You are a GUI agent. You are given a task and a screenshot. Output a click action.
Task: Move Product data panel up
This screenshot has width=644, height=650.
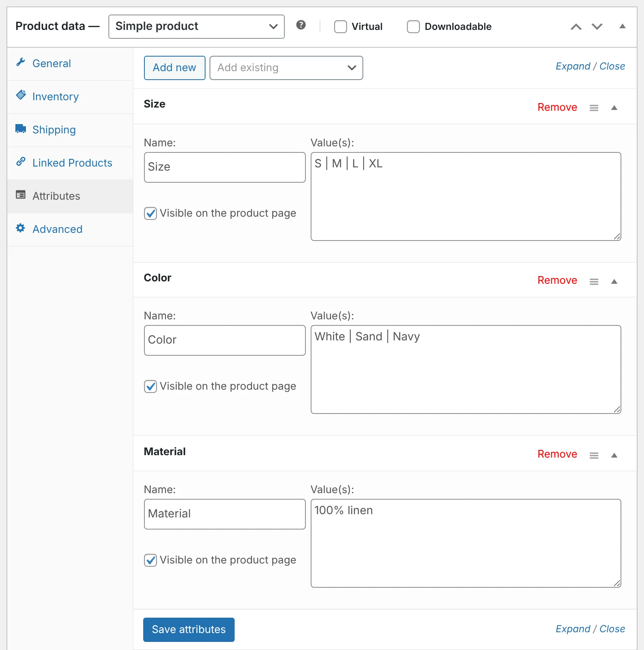pos(576,27)
